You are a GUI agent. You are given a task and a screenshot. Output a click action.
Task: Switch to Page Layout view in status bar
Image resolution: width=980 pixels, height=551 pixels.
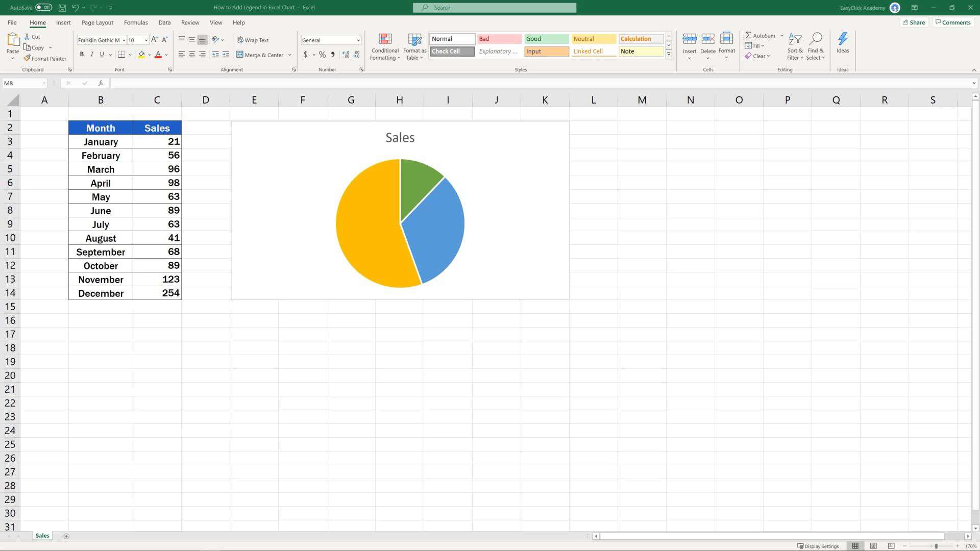pyautogui.click(x=873, y=546)
